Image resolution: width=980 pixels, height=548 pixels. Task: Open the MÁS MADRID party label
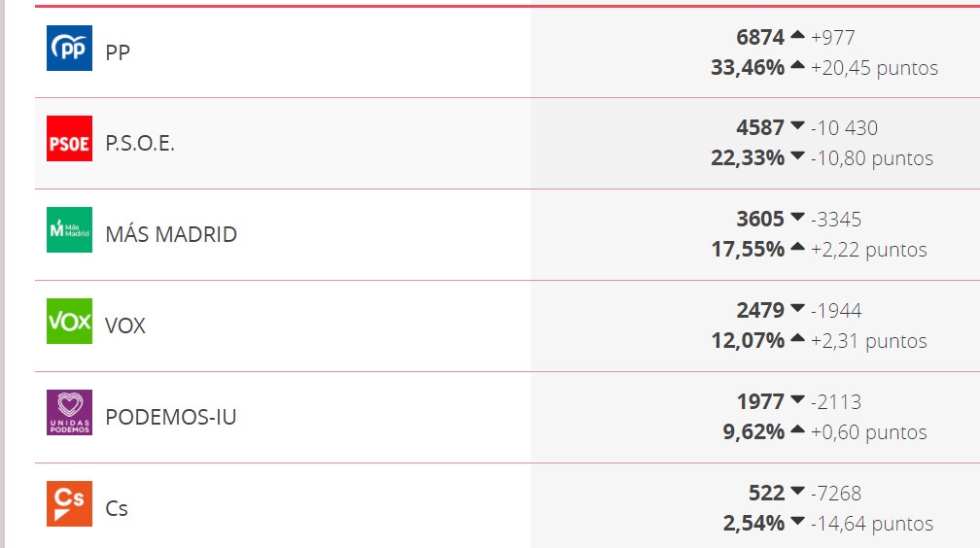(x=171, y=234)
